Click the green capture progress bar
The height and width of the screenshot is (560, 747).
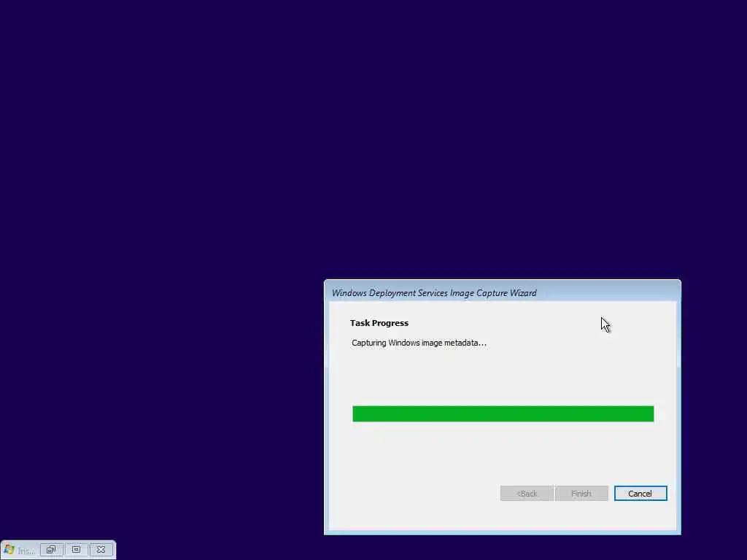[503, 414]
